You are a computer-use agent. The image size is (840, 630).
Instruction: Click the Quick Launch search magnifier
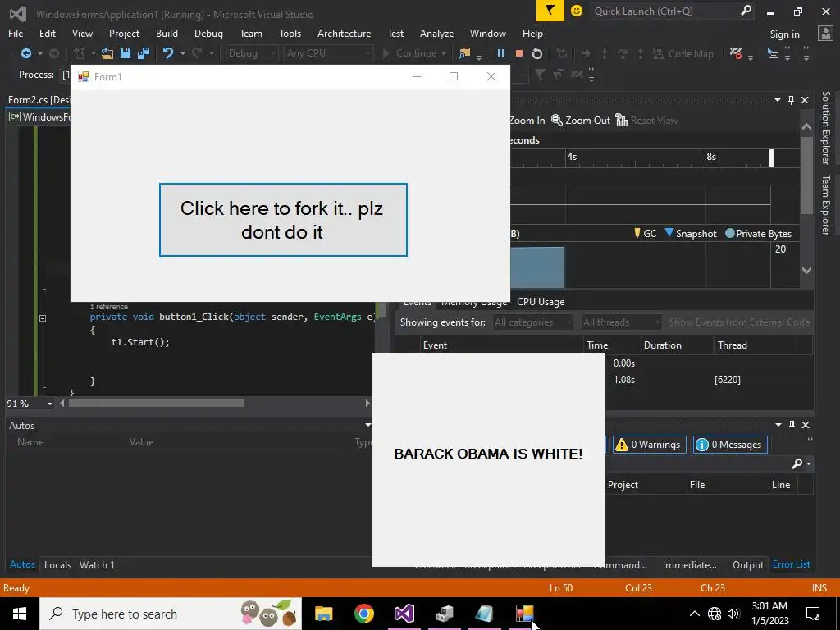point(746,11)
